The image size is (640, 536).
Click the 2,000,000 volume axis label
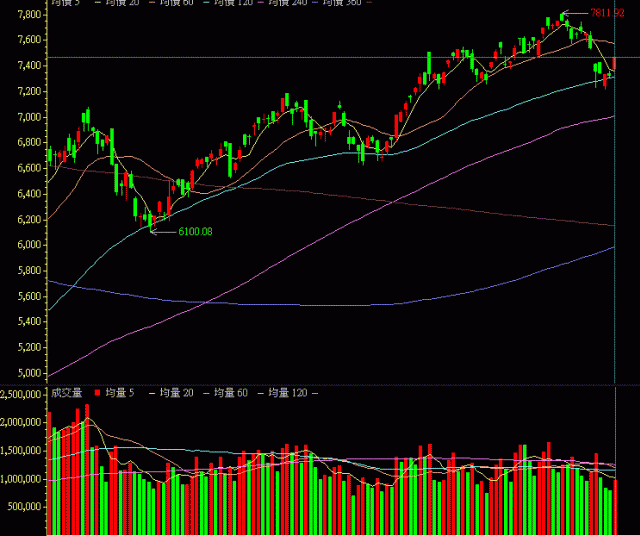click(20, 423)
